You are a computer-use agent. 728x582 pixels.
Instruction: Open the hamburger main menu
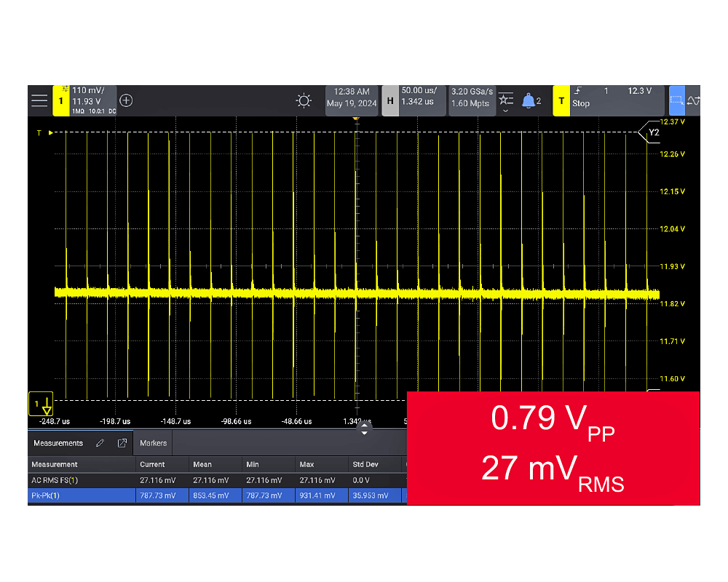tap(39, 100)
